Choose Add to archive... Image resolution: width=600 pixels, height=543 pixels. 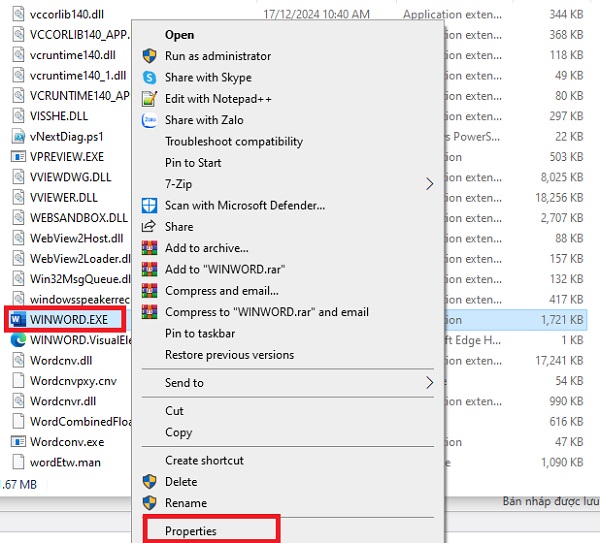click(207, 248)
